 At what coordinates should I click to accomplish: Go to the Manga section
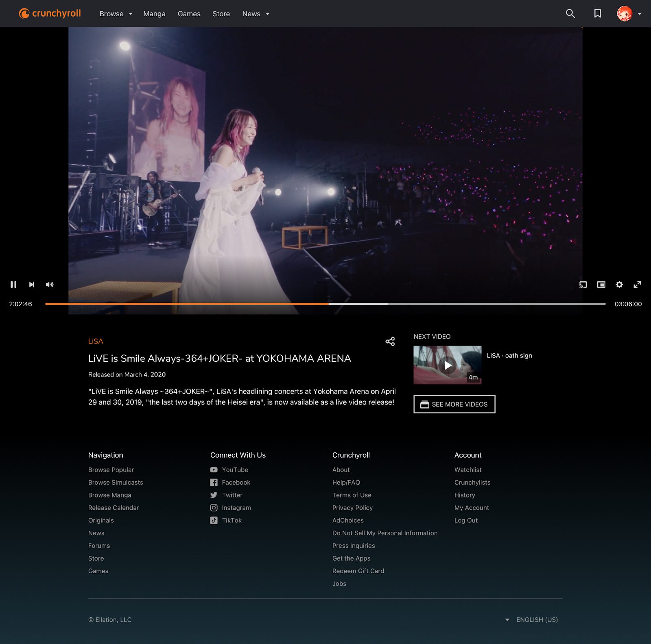coord(154,13)
